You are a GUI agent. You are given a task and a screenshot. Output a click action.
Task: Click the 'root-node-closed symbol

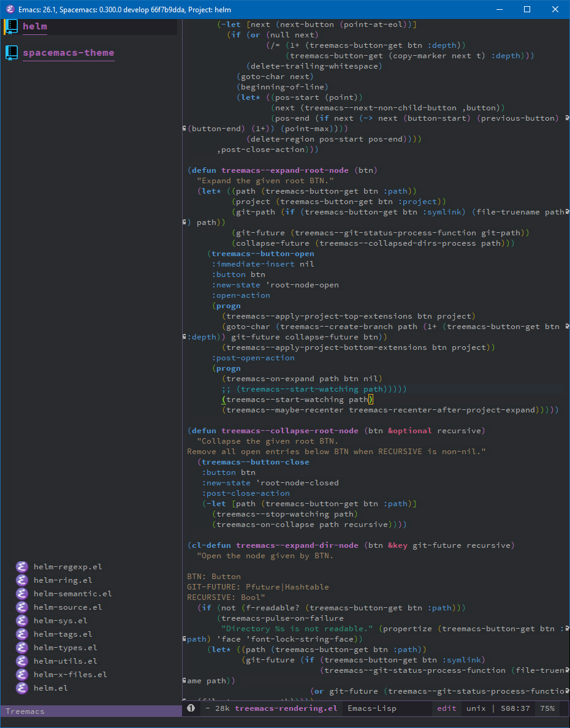(297, 483)
